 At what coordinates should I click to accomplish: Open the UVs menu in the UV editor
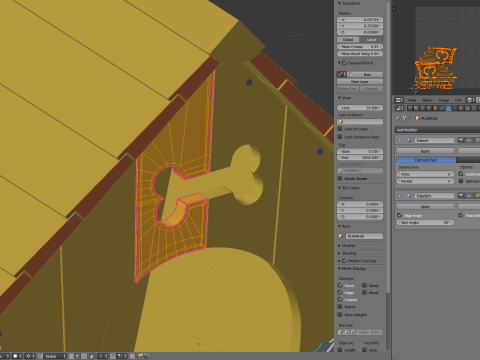pyautogui.click(x=458, y=100)
